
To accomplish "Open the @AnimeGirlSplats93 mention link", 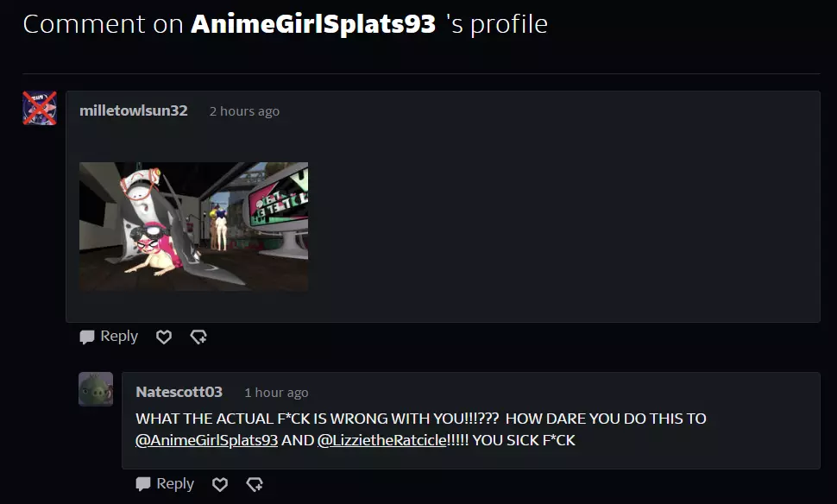I will click(x=206, y=440).
